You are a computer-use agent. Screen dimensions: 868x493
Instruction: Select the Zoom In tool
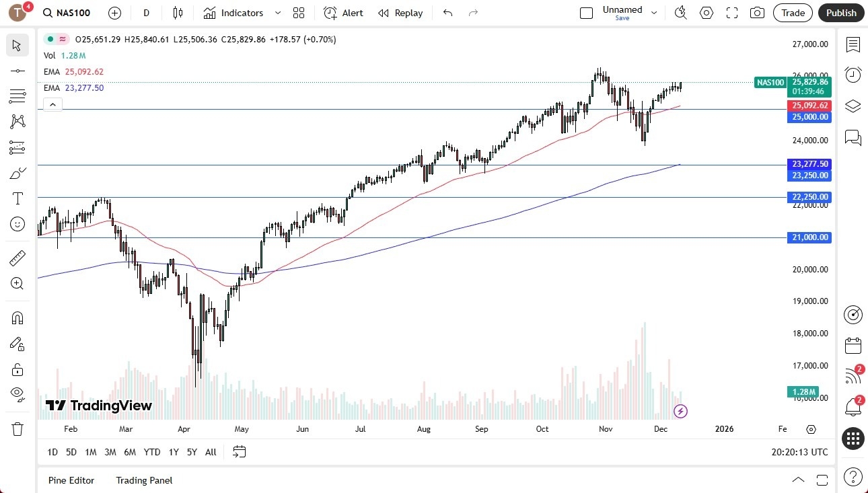17,283
